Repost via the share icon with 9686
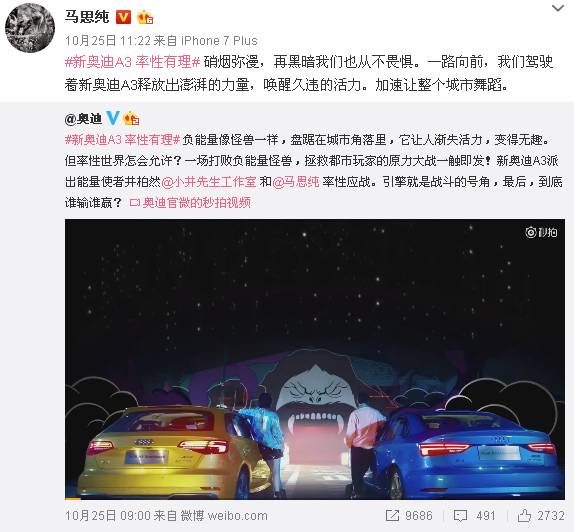The image size is (574, 532). tap(409, 516)
